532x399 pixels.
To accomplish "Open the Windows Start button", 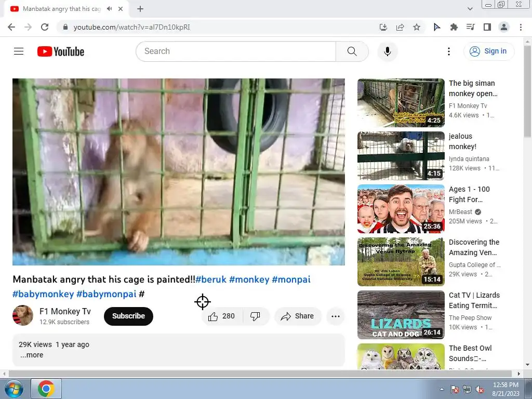I will pyautogui.click(x=14, y=389).
